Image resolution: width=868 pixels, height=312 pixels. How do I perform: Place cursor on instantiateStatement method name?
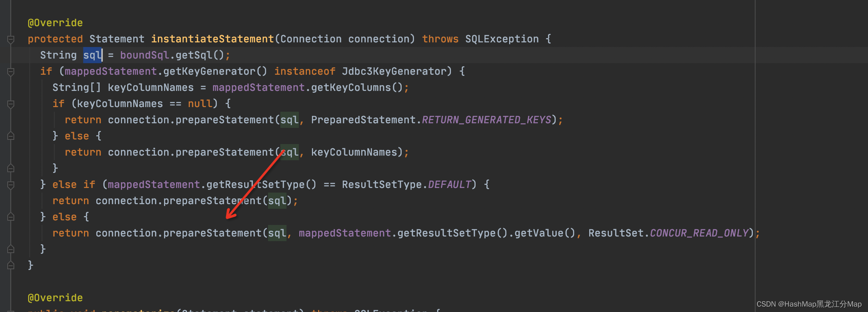(x=212, y=39)
